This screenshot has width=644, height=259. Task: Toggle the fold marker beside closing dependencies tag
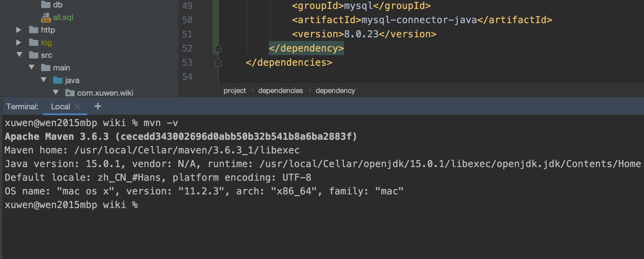pos(218,63)
